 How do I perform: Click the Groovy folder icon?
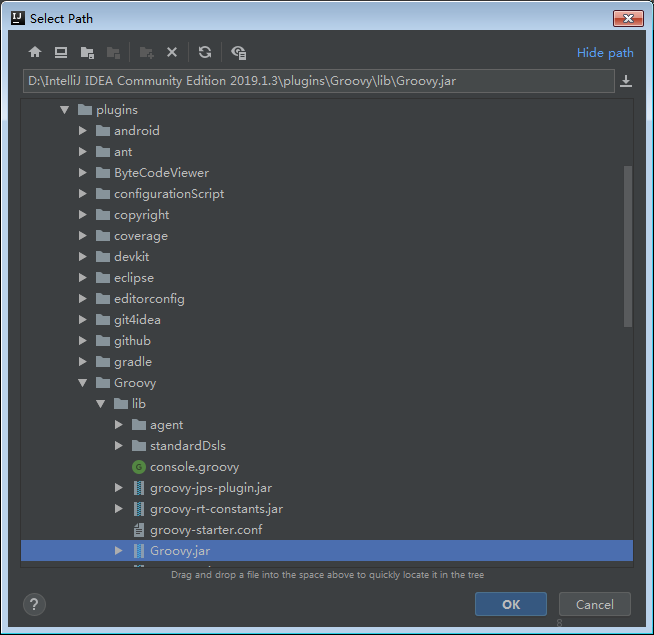pos(103,383)
